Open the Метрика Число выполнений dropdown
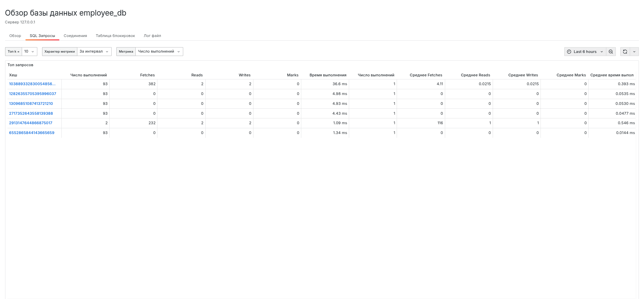The image size is (644, 299). coord(159,52)
